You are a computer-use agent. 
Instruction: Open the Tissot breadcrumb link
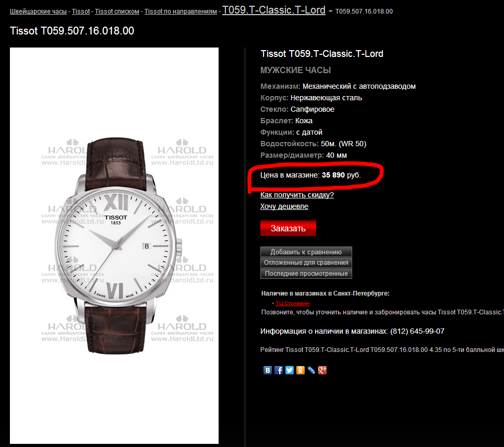(x=81, y=11)
